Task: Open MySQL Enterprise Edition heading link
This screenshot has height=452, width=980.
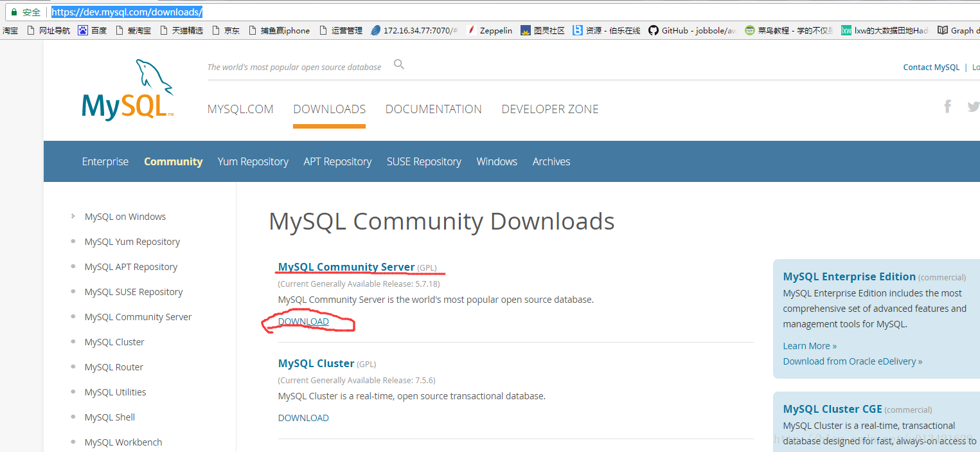Action: coord(850,276)
